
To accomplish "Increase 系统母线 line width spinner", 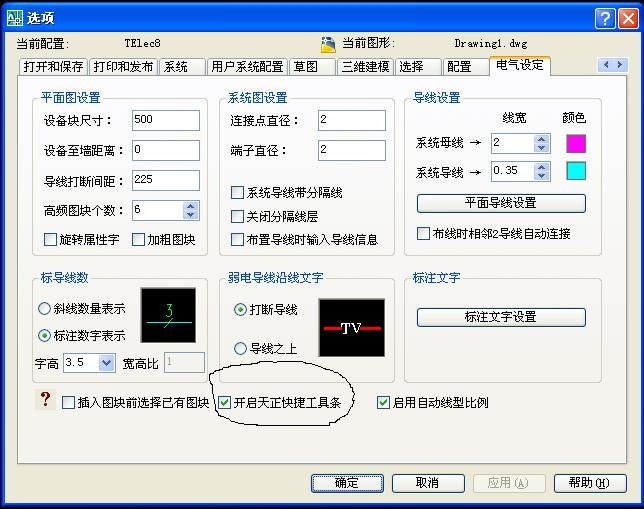I will [x=542, y=139].
